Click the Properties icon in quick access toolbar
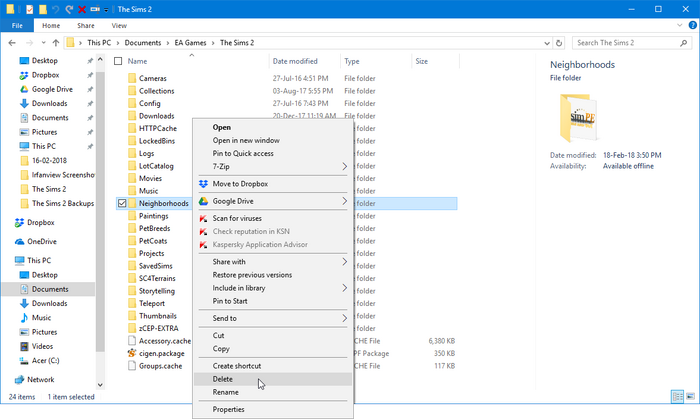 (29, 9)
